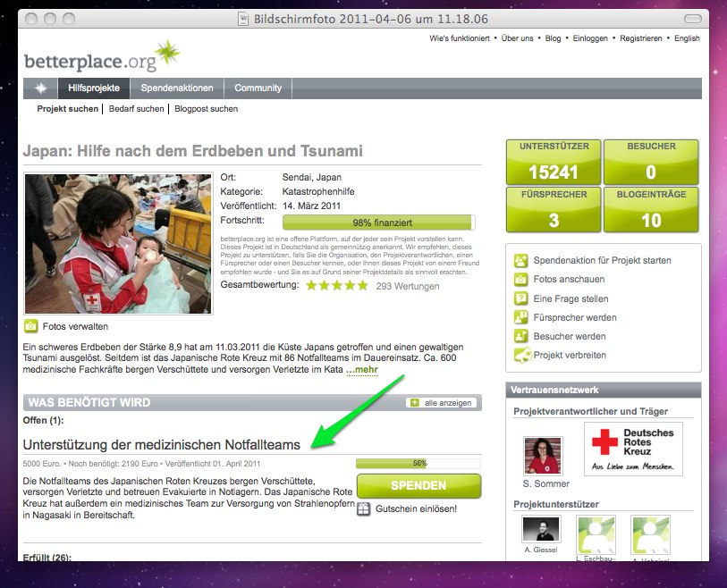This screenshot has width=727, height=588.
Task: Open S. Sommer's profile thumbnail
Action: tap(543, 457)
